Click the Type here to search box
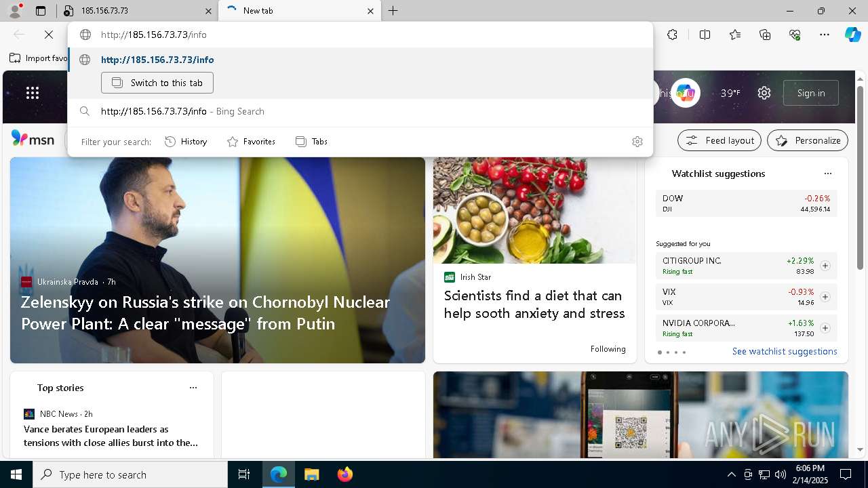Image resolution: width=868 pixels, height=488 pixels. [x=130, y=474]
